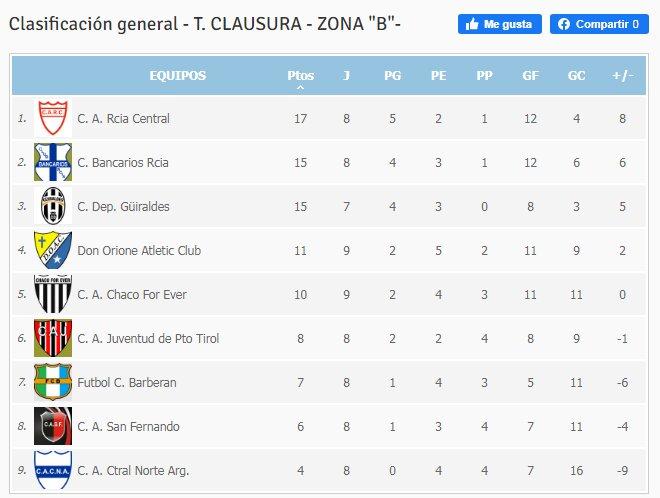Image resolution: width=660 pixels, height=498 pixels.
Task: Open the Don Orione Atletic Club name link
Action: tap(139, 250)
